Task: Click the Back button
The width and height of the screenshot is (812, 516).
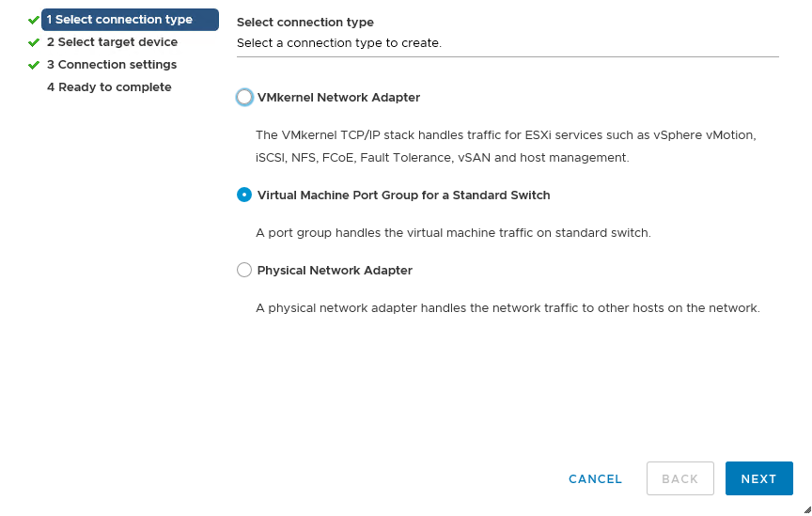Action: 680,478
